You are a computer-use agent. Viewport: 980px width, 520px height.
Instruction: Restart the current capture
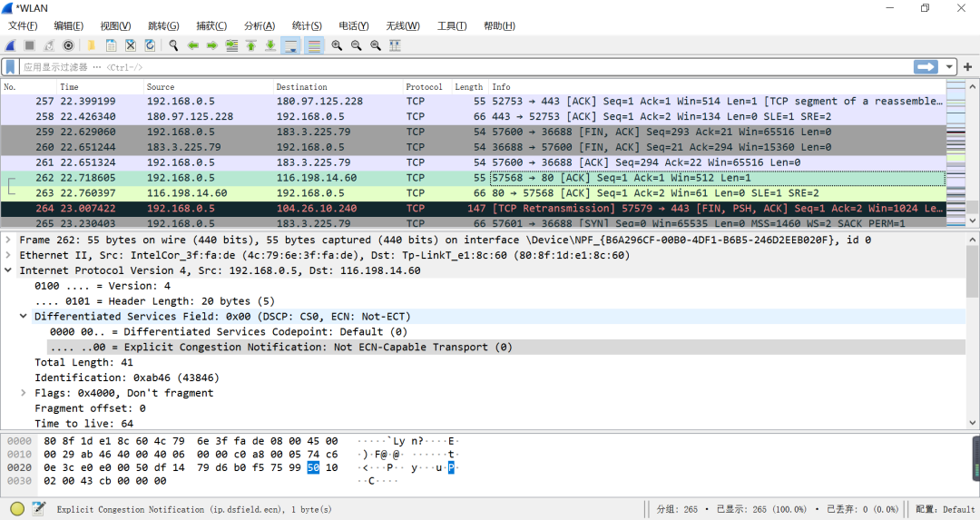pos(49,45)
